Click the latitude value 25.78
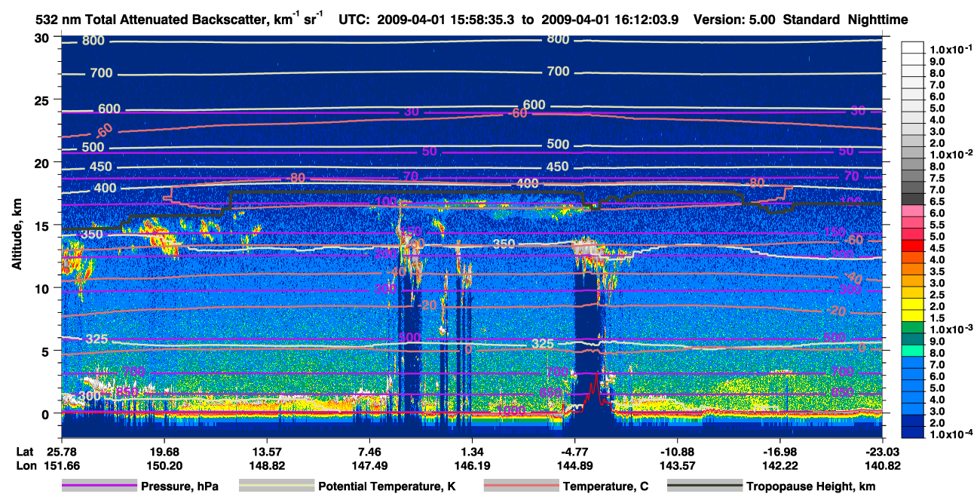The image size is (980, 503). coord(63,452)
